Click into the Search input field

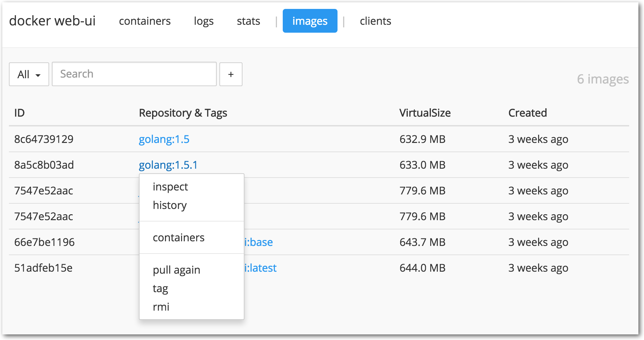(x=134, y=74)
